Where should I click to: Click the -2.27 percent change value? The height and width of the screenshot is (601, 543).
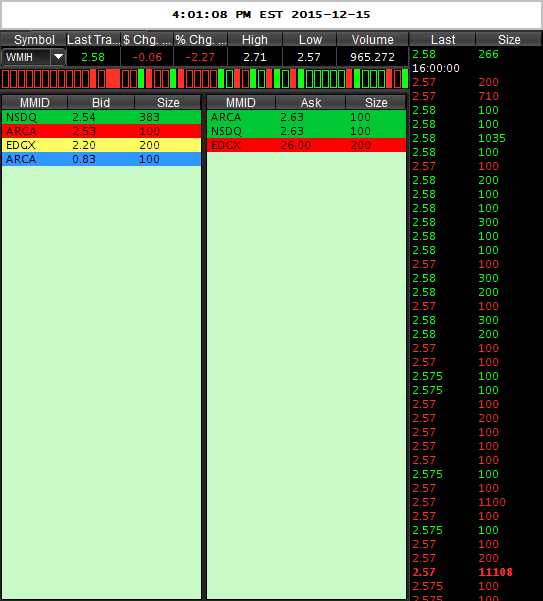coord(200,57)
